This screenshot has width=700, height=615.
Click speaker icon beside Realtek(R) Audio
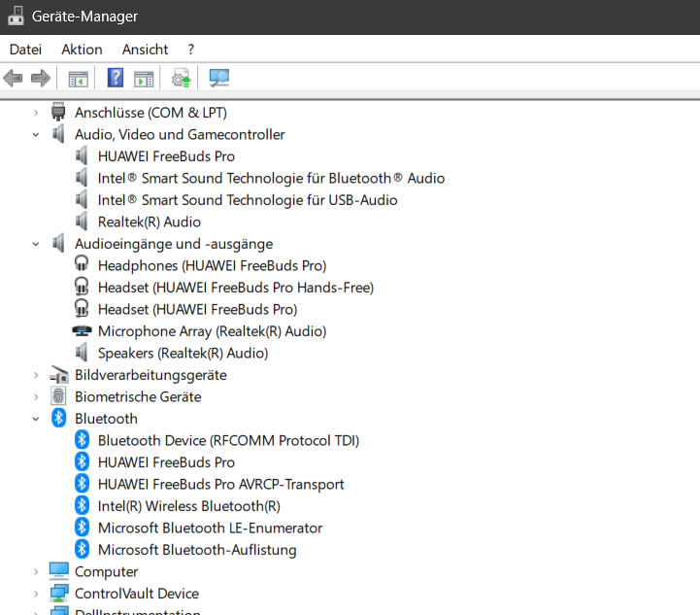pos(82,222)
